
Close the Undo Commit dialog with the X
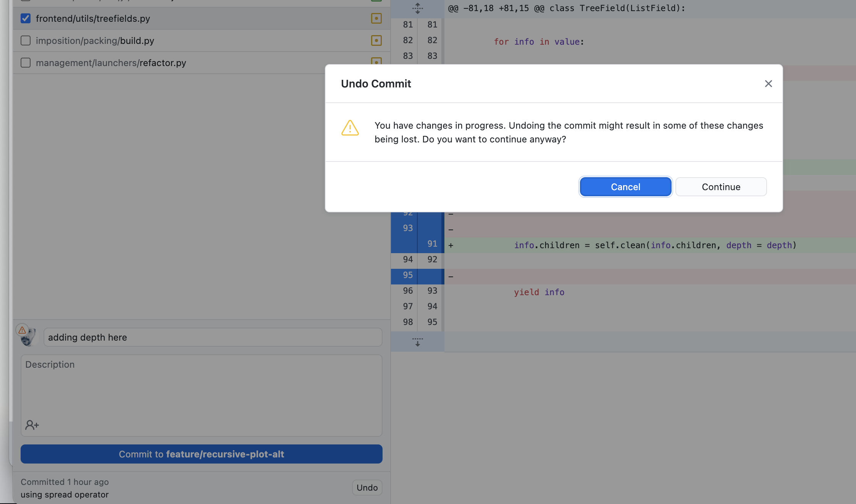pos(768,84)
